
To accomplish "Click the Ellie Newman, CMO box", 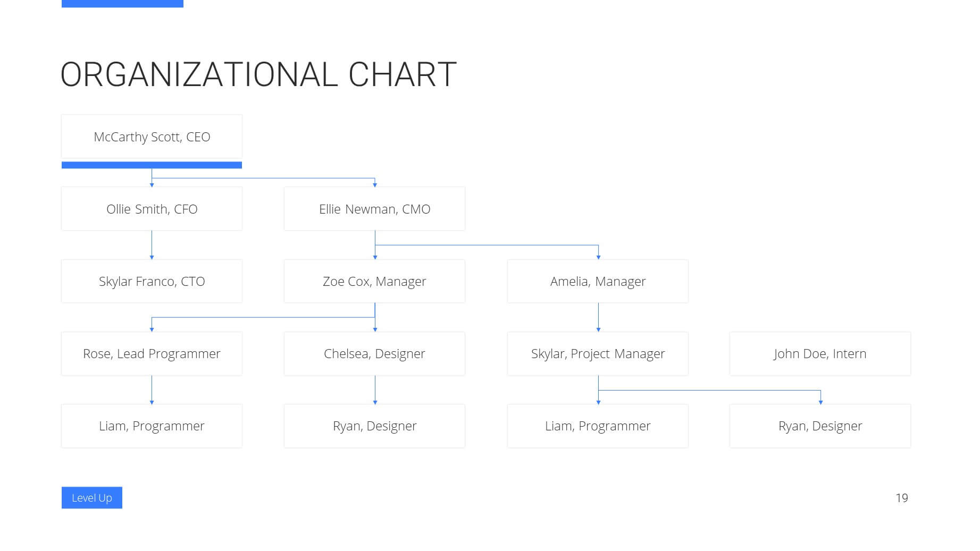I will coord(374,209).
